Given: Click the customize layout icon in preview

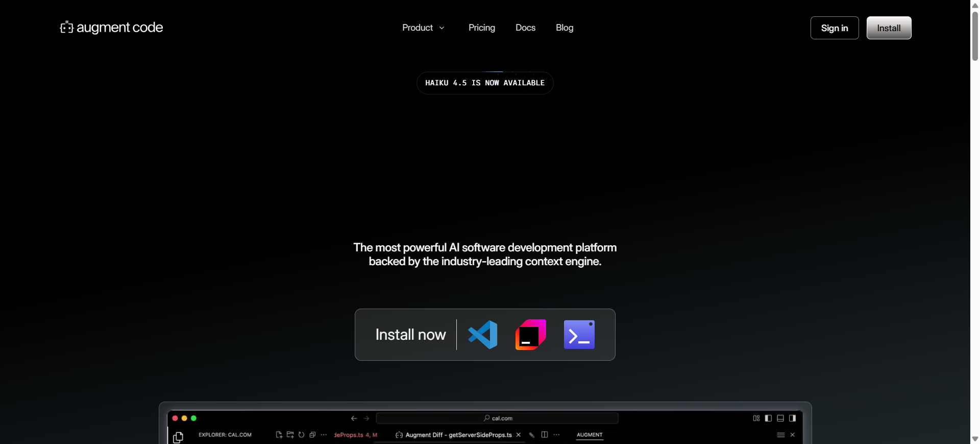Looking at the screenshot, I should 756,418.
